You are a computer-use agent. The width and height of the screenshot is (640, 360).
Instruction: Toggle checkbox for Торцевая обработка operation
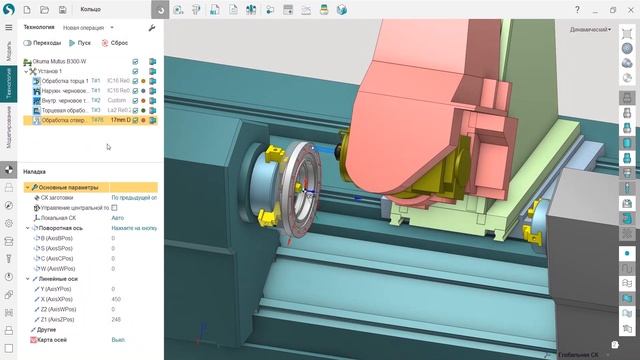135,110
